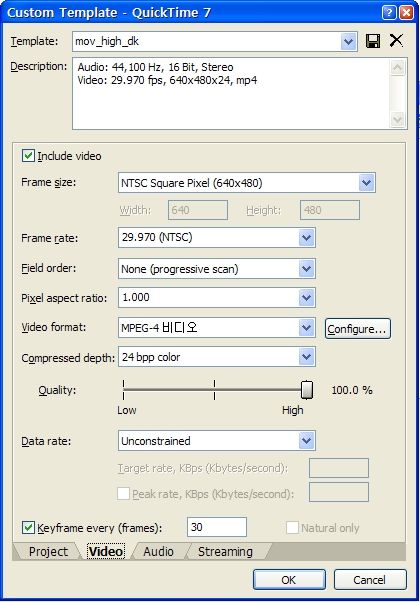The width and height of the screenshot is (420, 602).
Task: Open the Compressed depth dropdown
Action: pyautogui.click(x=306, y=357)
